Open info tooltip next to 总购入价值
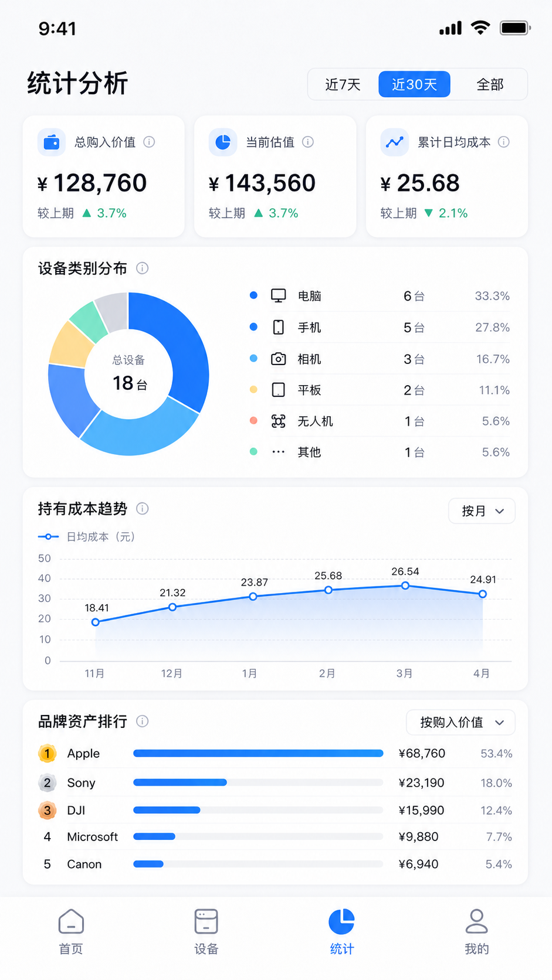 (149, 142)
